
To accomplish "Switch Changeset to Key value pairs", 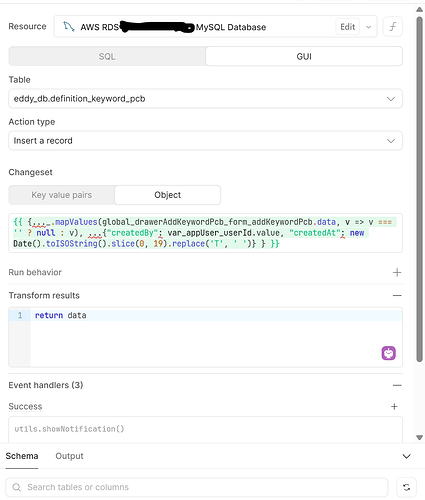I will pyautogui.click(x=62, y=195).
